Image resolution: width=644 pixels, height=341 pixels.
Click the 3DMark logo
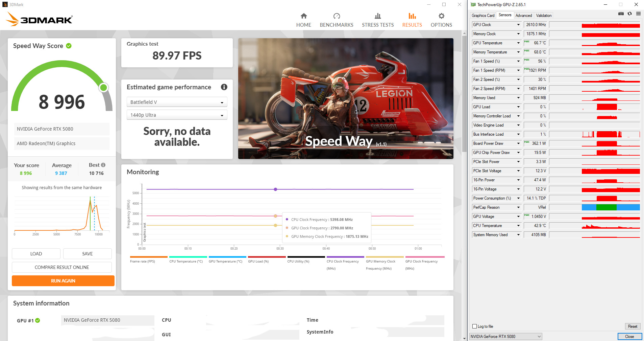39,19
